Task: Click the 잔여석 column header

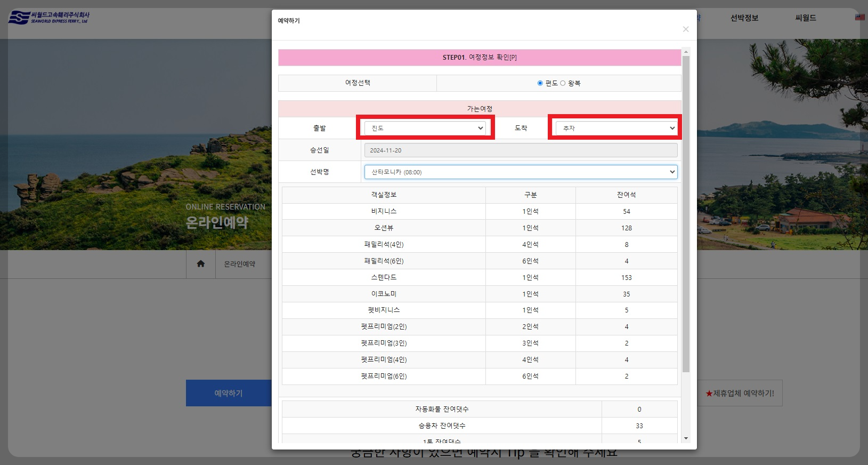Action: click(x=627, y=195)
